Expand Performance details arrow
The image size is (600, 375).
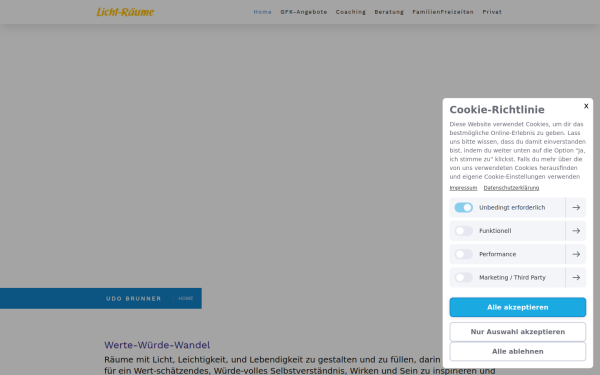click(x=576, y=254)
